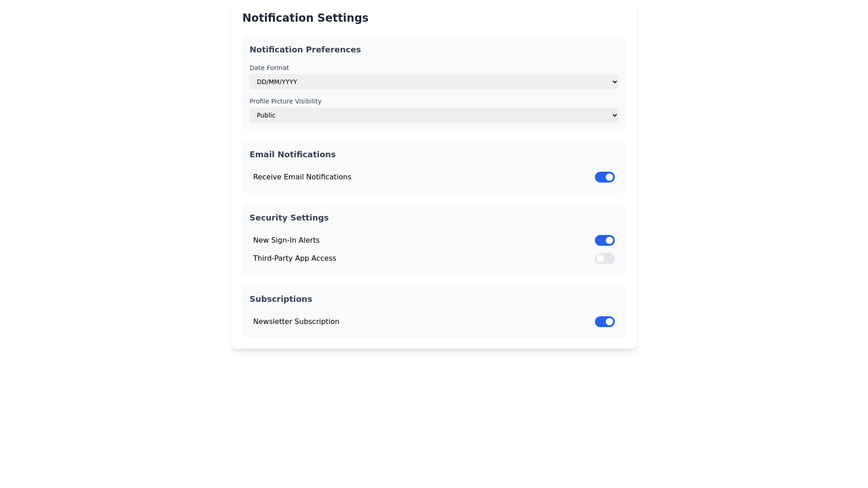Click the Subscriptions section heading
The image size is (868, 488).
(x=281, y=299)
